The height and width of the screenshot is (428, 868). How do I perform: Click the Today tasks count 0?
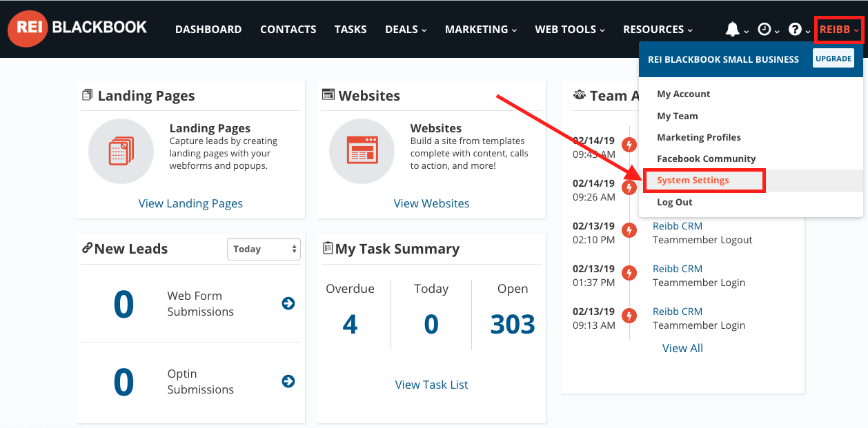point(431,324)
